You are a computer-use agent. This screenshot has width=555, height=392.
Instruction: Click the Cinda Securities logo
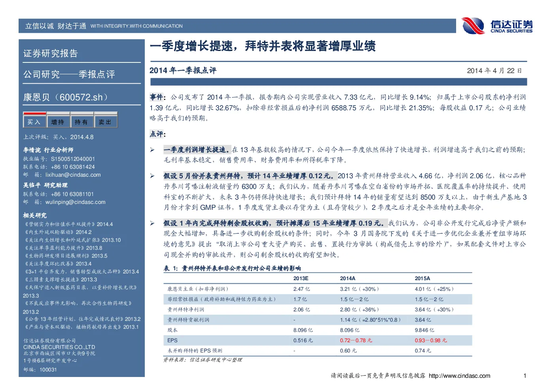click(x=497, y=26)
